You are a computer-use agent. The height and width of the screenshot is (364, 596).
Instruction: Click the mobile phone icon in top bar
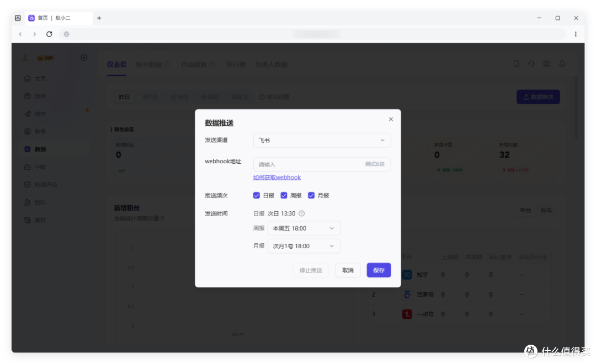tap(516, 63)
